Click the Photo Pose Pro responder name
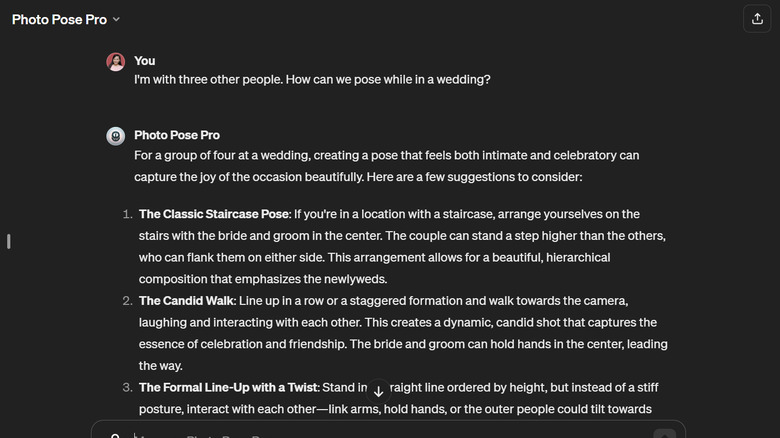Image resolution: width=780 pixels, height=438 pixels. (177, 135)
